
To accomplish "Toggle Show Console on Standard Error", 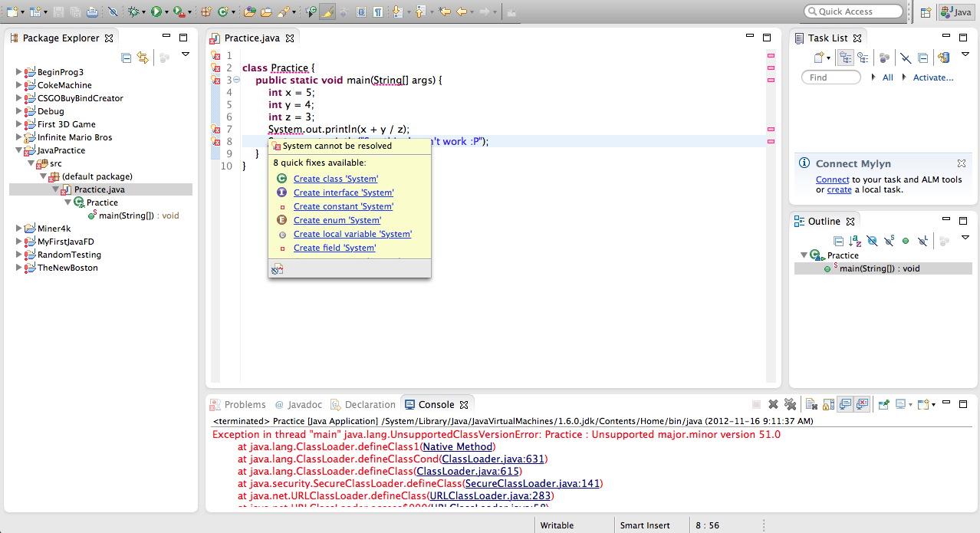I will click(862, 404).
